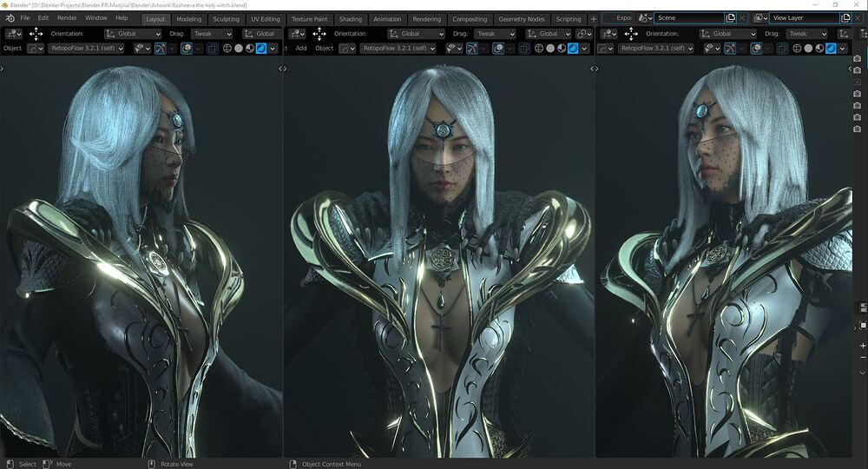Image resolution: width=868 pixels, height=469 pixels.
Task: Set wireframe shading in left viewport
Action: click(x=227, y=48)
